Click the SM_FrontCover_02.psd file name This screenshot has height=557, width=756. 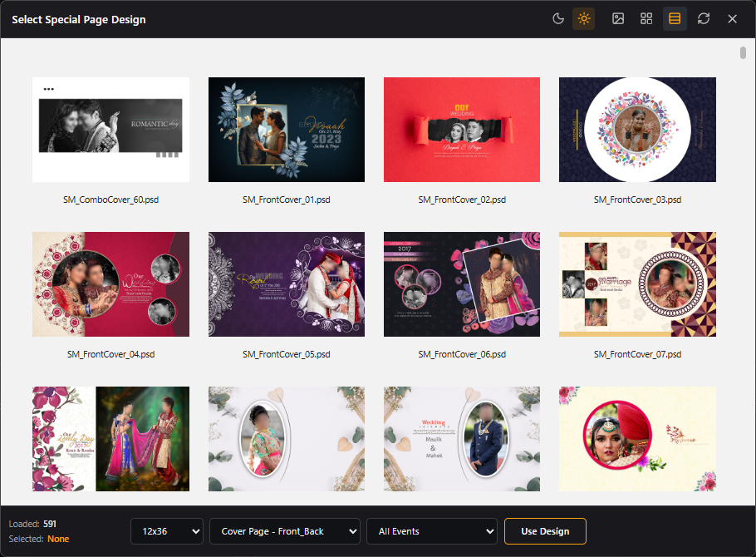click(x=462, y=200)
